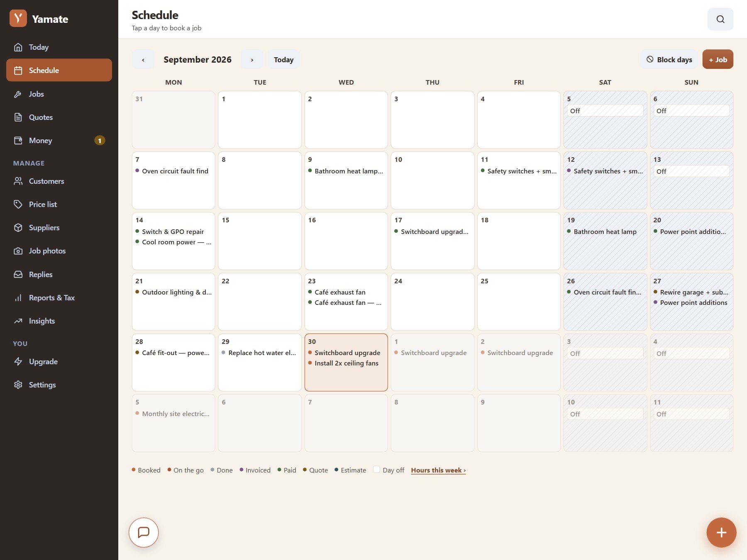
Task: Click the floating plus add button
Action: (721, 532)
